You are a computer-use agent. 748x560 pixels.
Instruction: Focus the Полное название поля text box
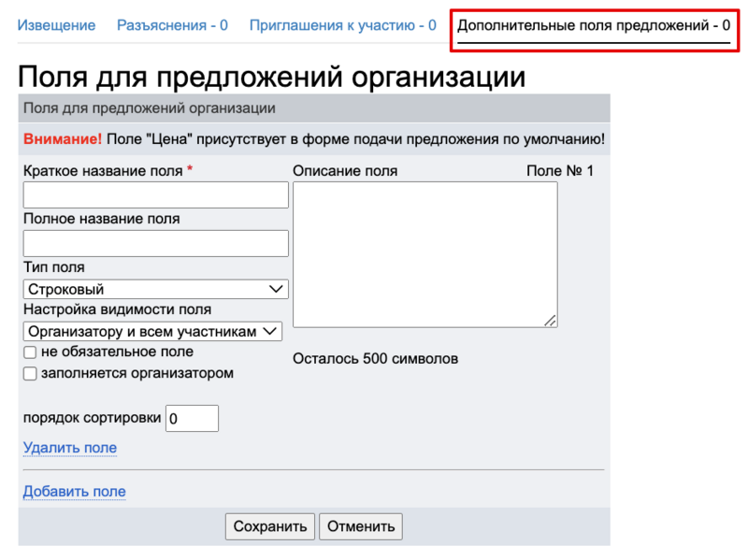click(x=155, y=243)
